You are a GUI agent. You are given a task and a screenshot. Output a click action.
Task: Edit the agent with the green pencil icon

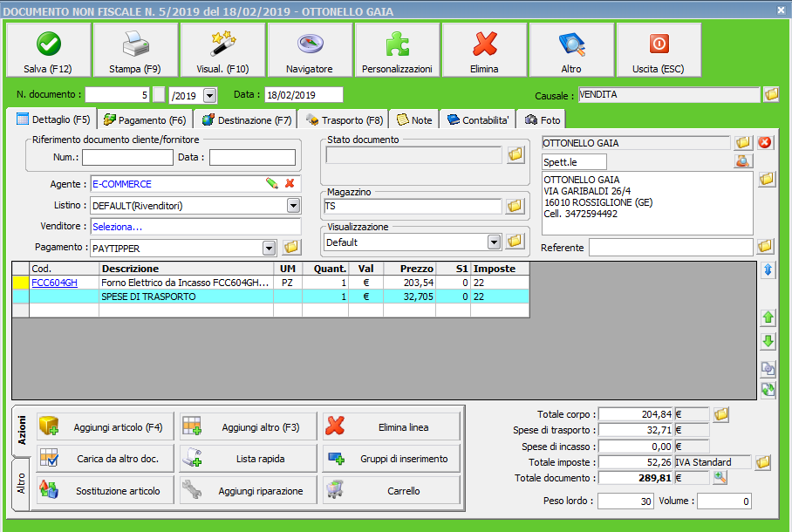point(272,183)
